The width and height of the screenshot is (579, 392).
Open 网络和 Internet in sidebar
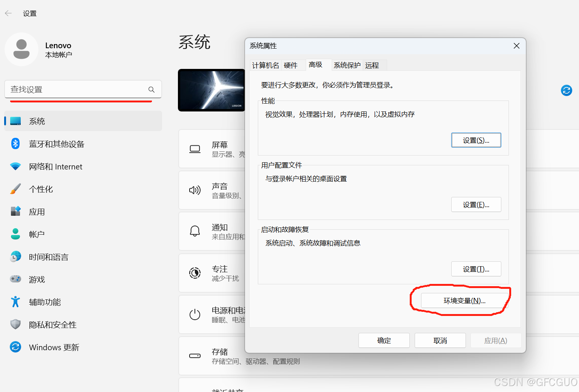(x=55, y=166)
